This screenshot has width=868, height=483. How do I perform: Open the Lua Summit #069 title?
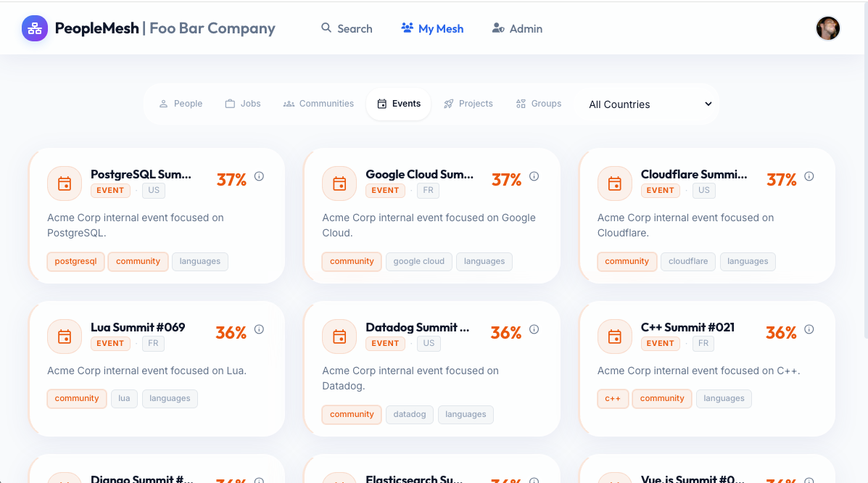click(138, 327)
